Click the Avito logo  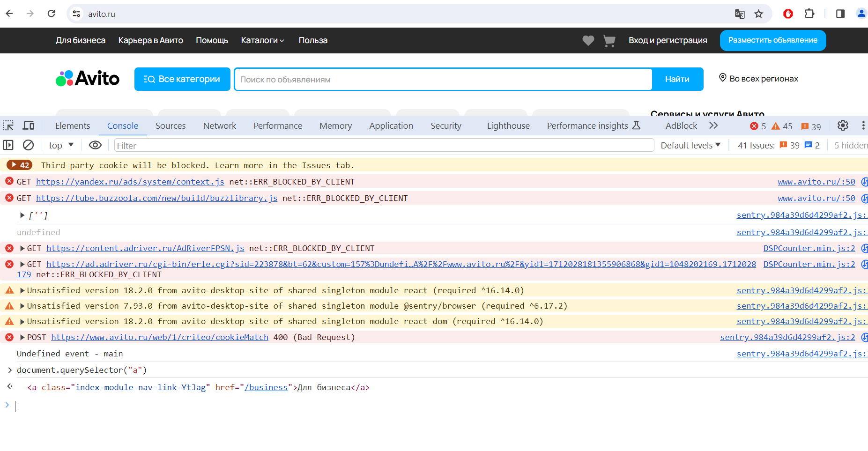click(x=88, y=78)
